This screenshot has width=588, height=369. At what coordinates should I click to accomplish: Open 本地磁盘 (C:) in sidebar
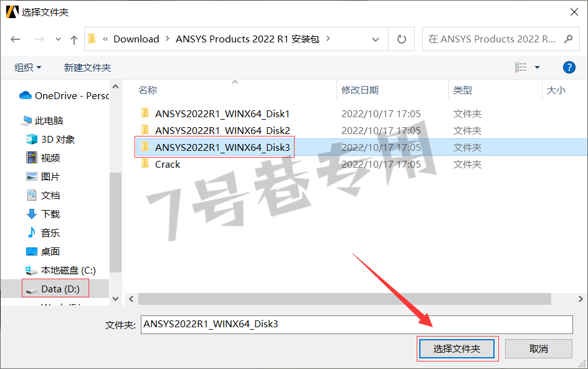point(60,271)
